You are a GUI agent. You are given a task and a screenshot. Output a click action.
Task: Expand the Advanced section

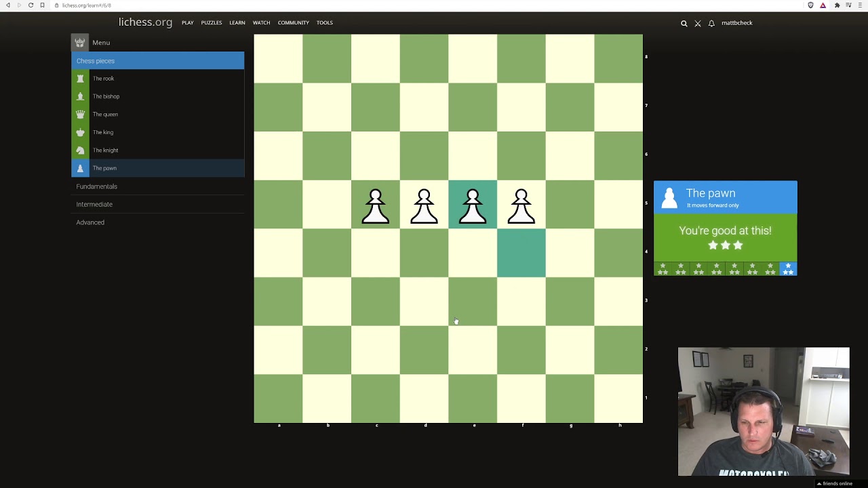point(157,222)
